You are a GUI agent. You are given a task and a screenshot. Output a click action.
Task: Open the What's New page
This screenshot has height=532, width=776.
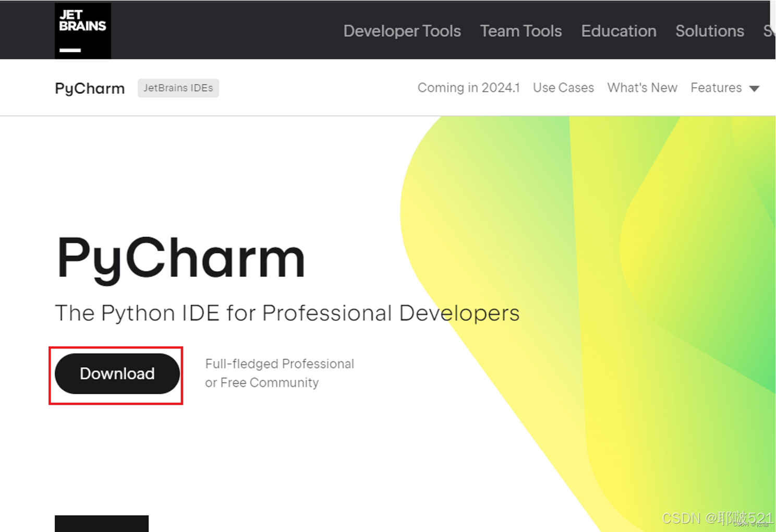pyautogui.click(x=642, y=88)
